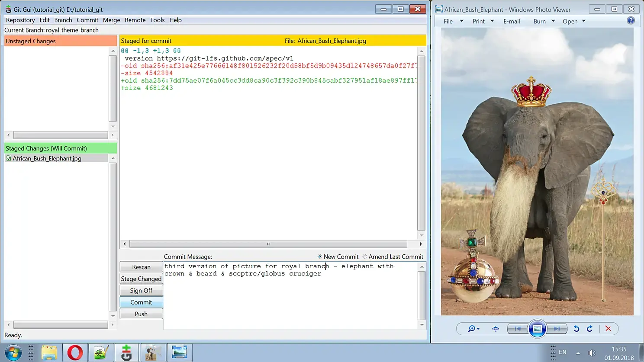
Task: Click the Photo Viewer title bar icon
Action: pyautogui.click(x=439, y=9)
